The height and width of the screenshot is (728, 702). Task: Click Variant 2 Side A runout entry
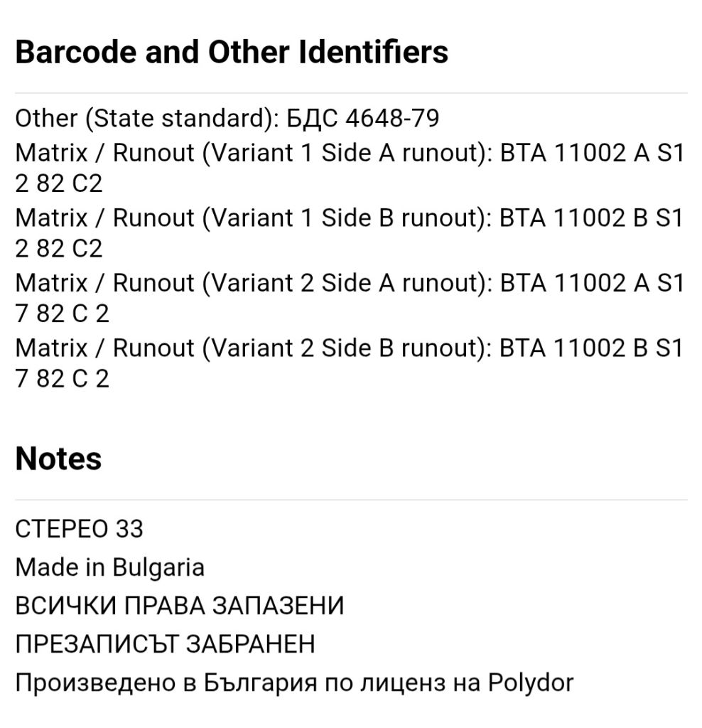[x=350, y=298]
